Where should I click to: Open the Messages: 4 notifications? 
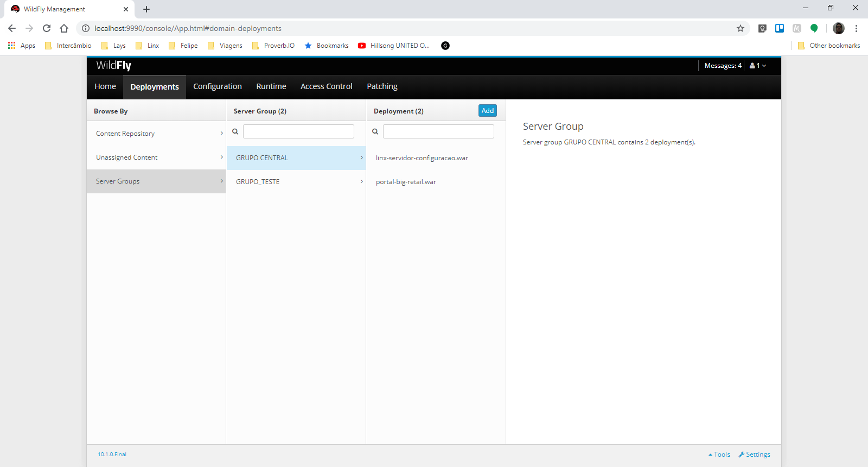click(723, 66)
